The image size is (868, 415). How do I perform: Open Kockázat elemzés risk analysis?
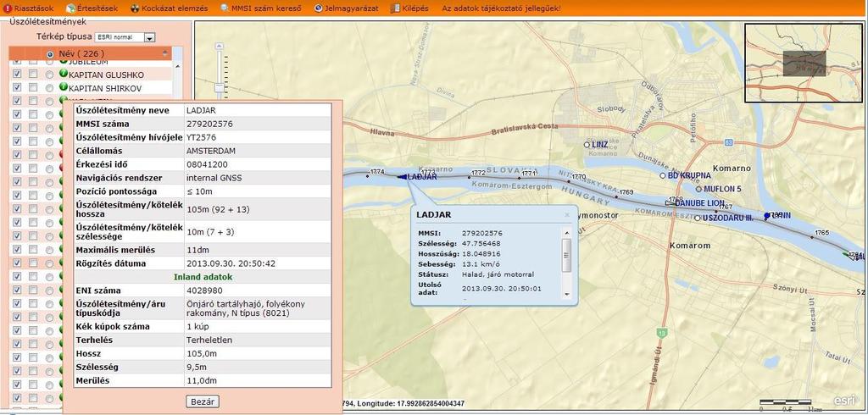click(x=169, y=8)
